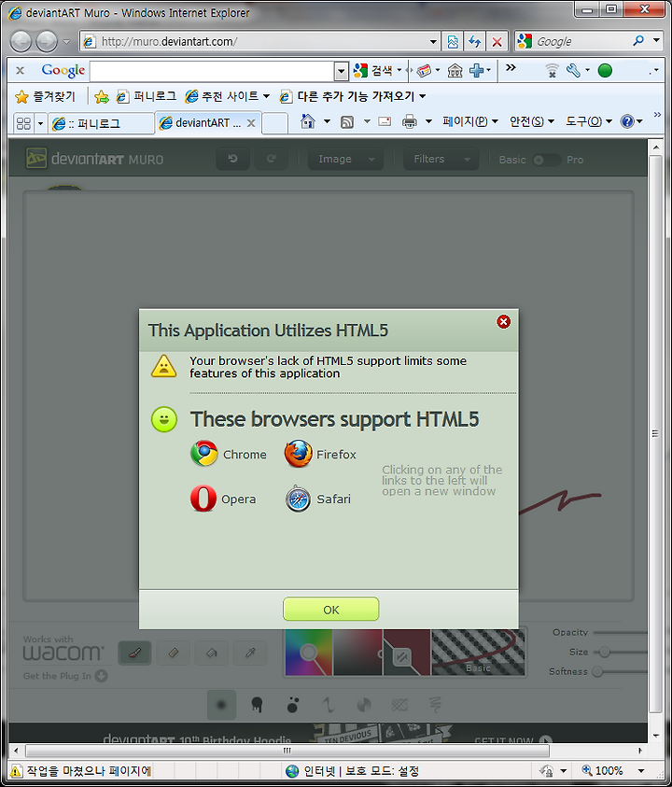Screen dimensions: 672x787
Task: Confirm the dialog with OK button
Action: click(x=330, y=610)
